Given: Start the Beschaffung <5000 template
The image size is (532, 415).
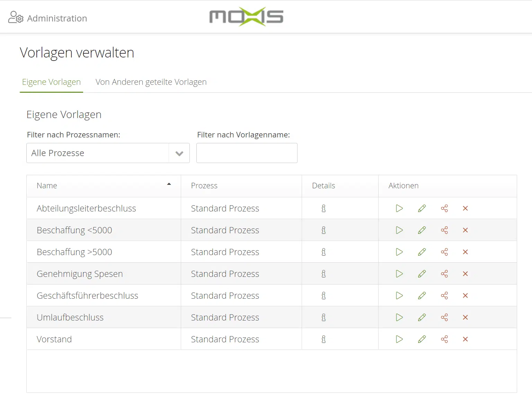Looking at the screenshot, I should point(399,230).
